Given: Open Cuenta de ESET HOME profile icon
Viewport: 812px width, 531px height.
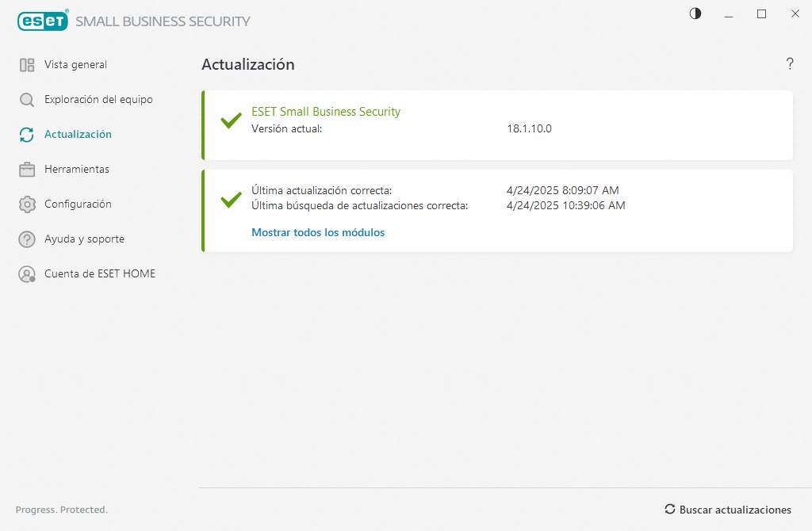Looking at the screenshot, I should tap(26, 273).
